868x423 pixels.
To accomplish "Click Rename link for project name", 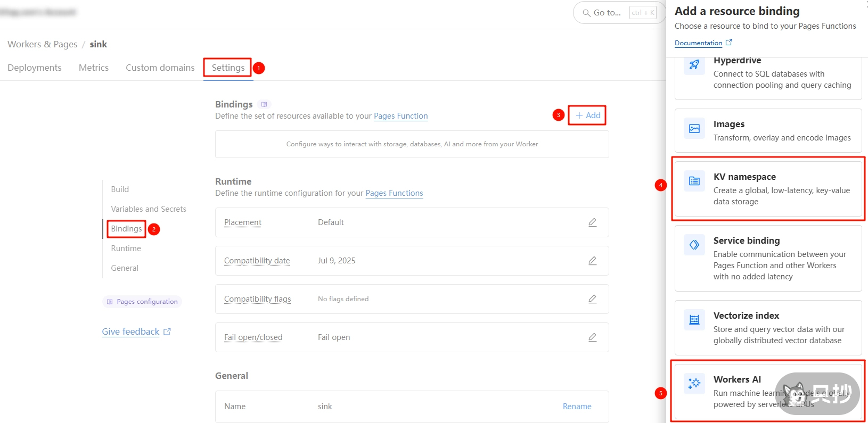I will click(577, 407).
